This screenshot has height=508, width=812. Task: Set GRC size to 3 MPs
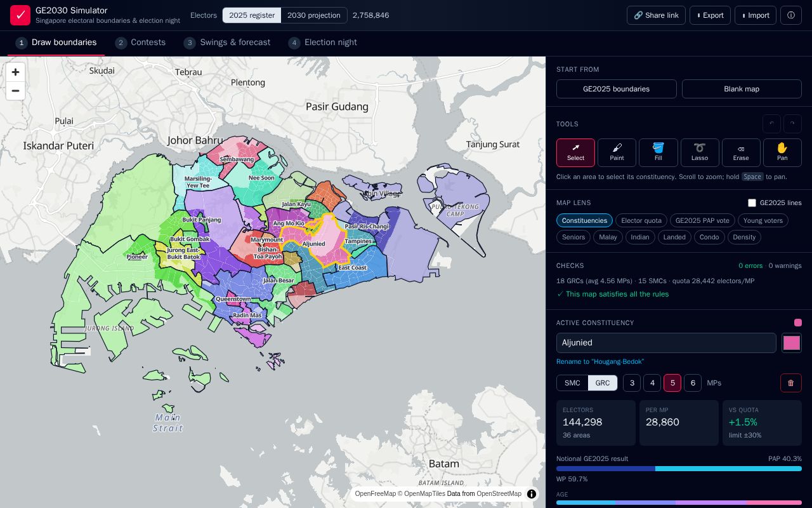632,383
